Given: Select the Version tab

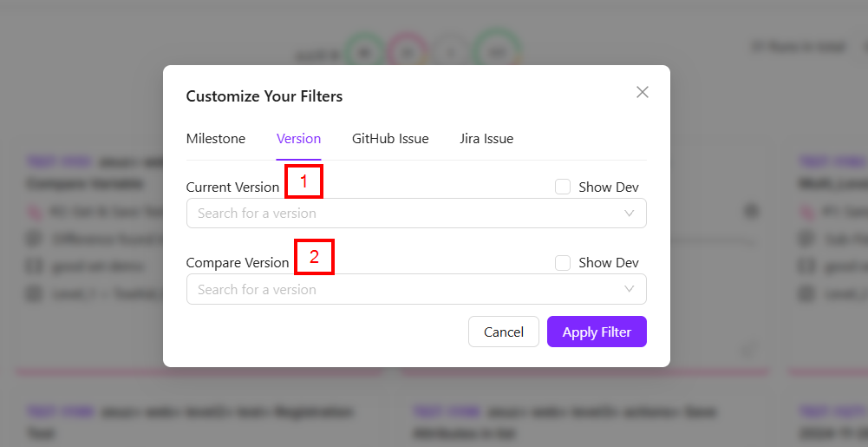Looking at the screenshot, I should tap(298, 139).
